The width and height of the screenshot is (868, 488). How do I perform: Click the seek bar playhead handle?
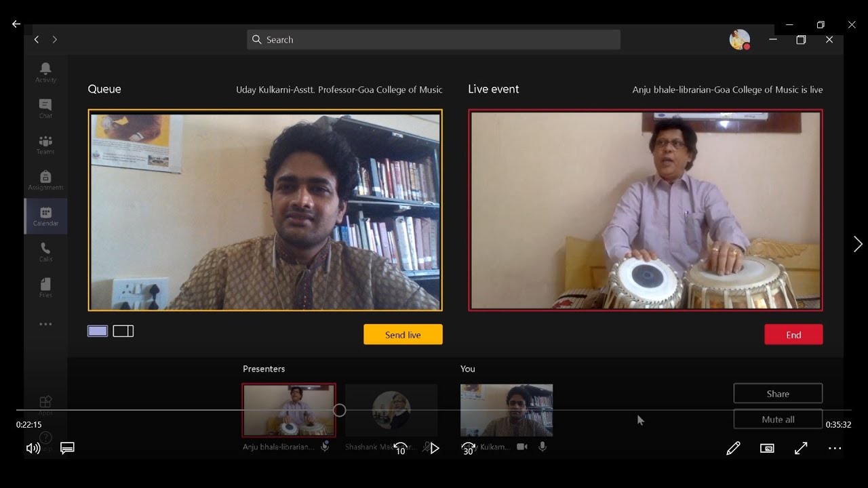pos(340,410)
